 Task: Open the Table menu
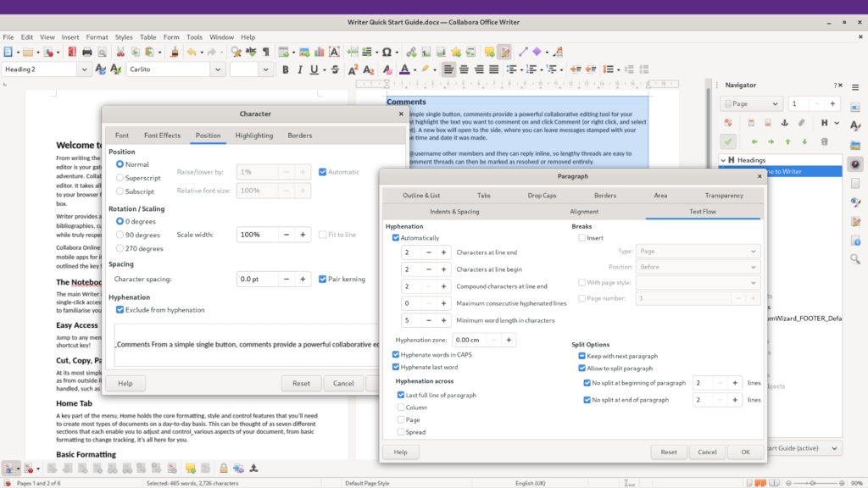click(x=148, y=37)
